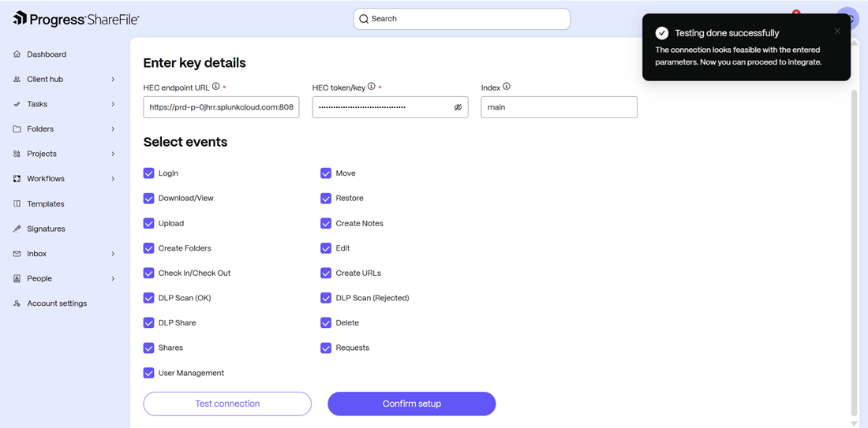Open Templates from the sidebar

[x=46, y=203]
